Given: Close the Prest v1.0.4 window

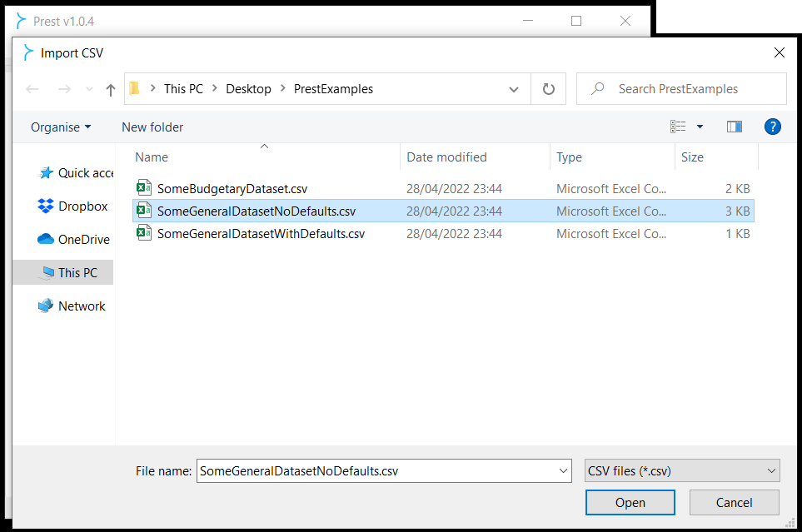Looking at the screenshot, I should click(625, 21).
